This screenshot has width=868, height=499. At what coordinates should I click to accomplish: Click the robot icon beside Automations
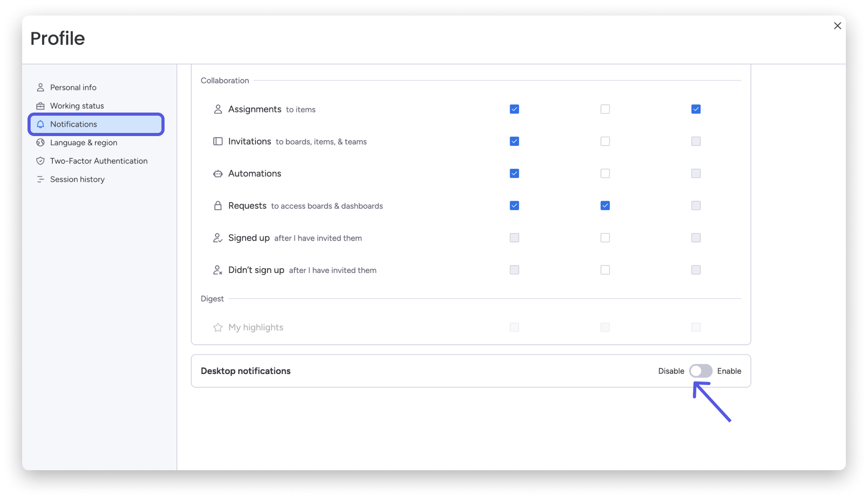tap(218, 173)
